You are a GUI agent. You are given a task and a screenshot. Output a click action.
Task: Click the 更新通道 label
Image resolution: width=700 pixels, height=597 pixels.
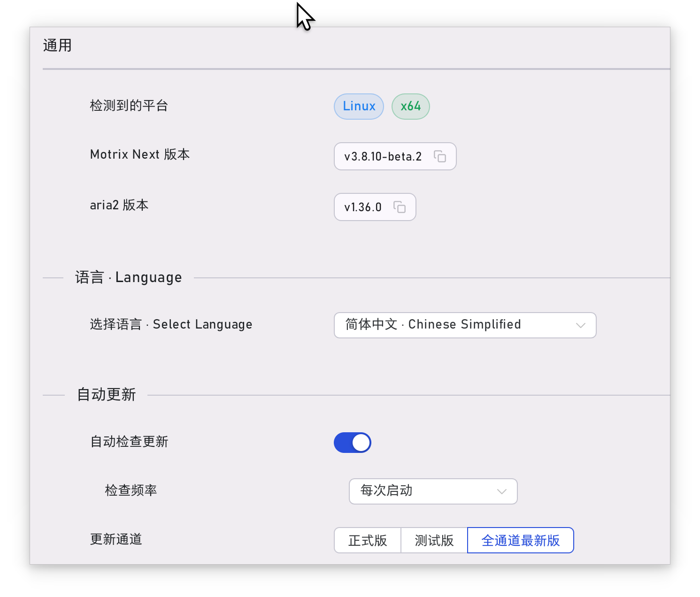coord(116,539)
